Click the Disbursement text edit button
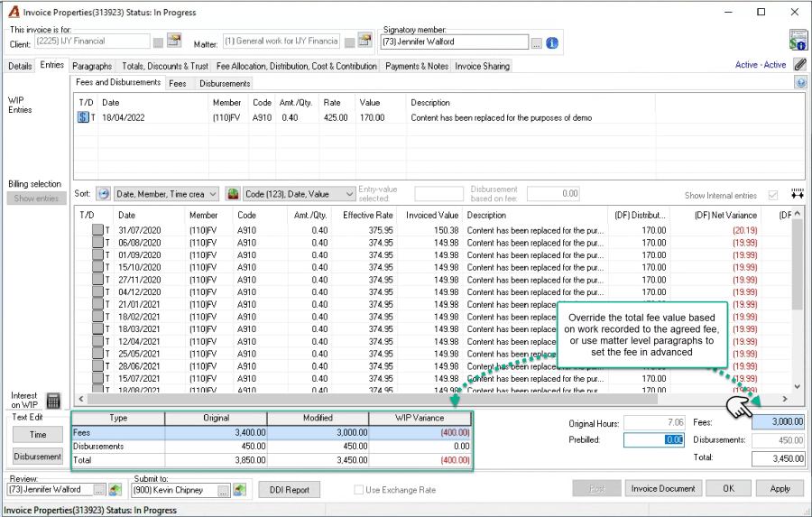 click(38, 457)
